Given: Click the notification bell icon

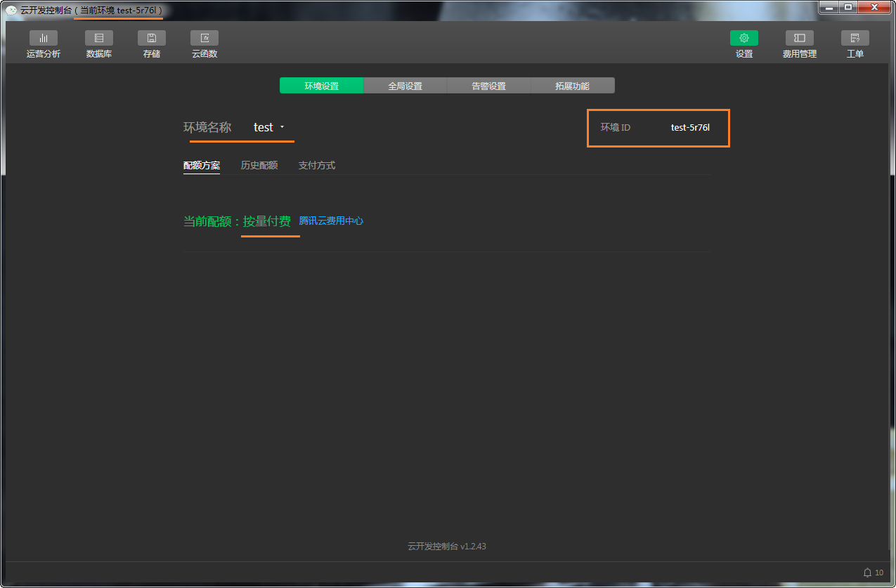Looking at the screenshot, I should [x=867, y=573].
